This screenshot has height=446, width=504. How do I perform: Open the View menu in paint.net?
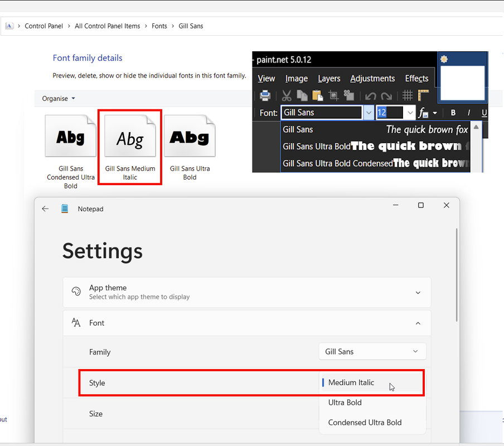pyautogui.click(x=266, y=79)
